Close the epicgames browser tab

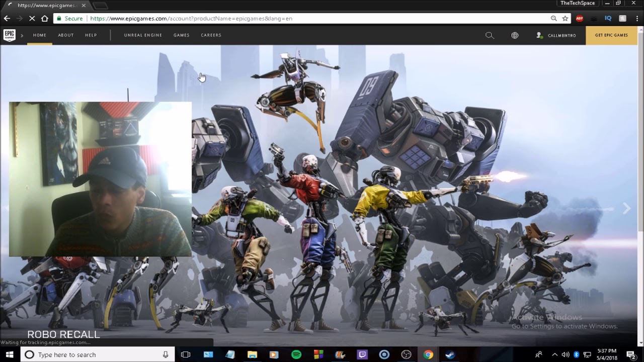click(x=84, y=5)
